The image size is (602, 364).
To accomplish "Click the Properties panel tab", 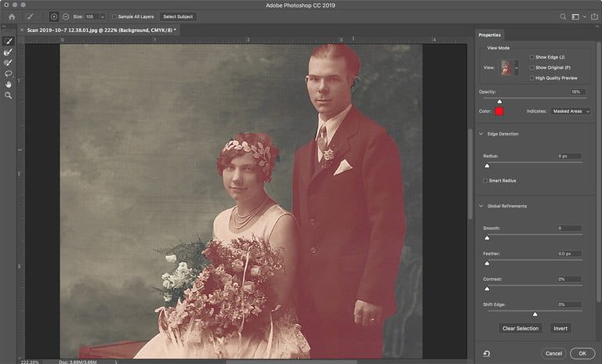I will point(490,35).
